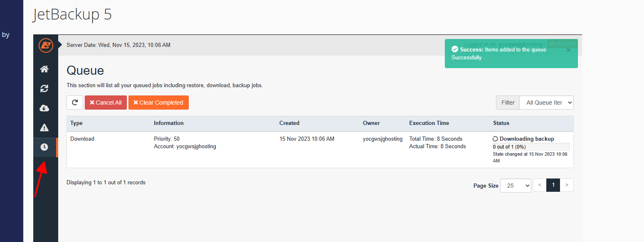Screen dimensions: 644x242
Task: Click 'Actual Time: 8 Seconds' text
Action: pyautogui.click(x=437, y=146)
